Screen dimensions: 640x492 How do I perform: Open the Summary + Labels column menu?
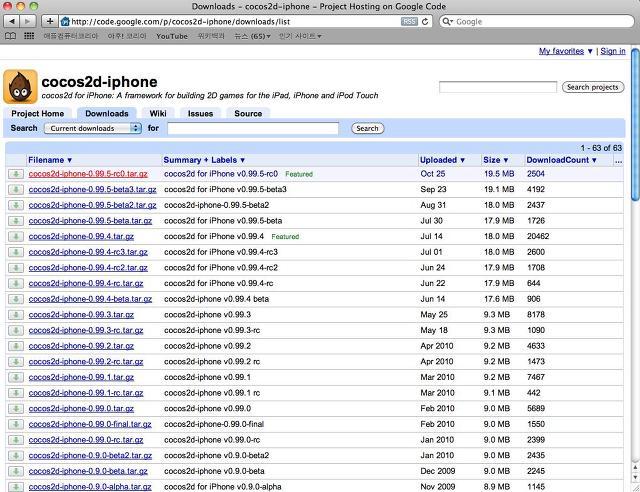[x=204, y=160]
